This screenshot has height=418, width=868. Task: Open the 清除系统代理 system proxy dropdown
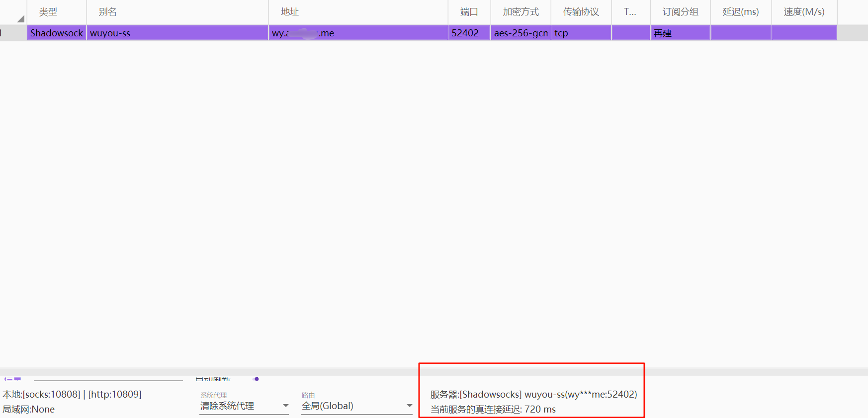pos(244,406)
